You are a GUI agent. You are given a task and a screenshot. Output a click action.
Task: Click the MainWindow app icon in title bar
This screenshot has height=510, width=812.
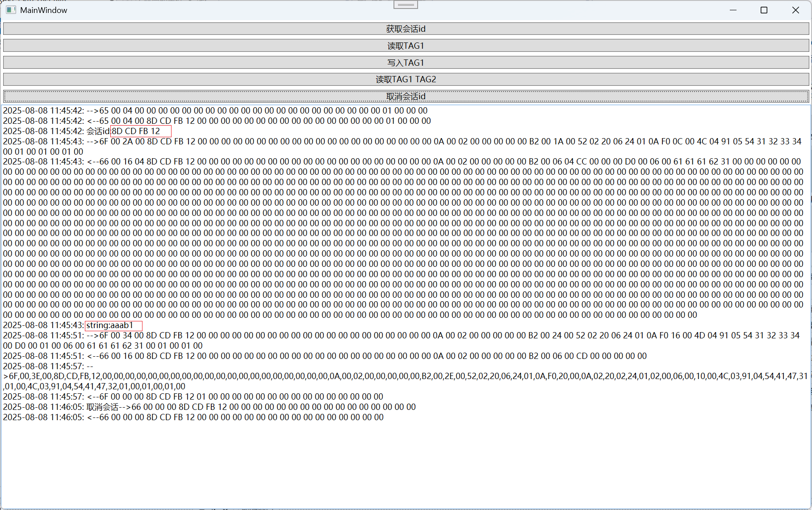pyautogui.click(x=11, y=10)
